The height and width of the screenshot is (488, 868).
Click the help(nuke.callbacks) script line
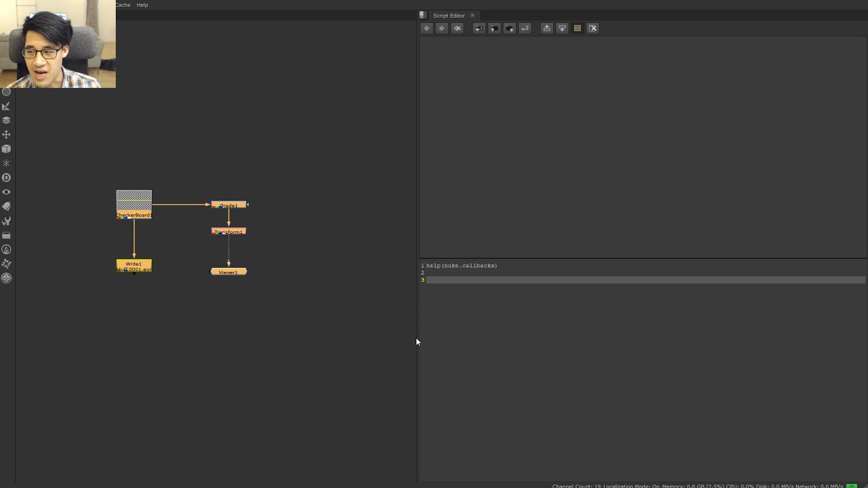(462, 266)
